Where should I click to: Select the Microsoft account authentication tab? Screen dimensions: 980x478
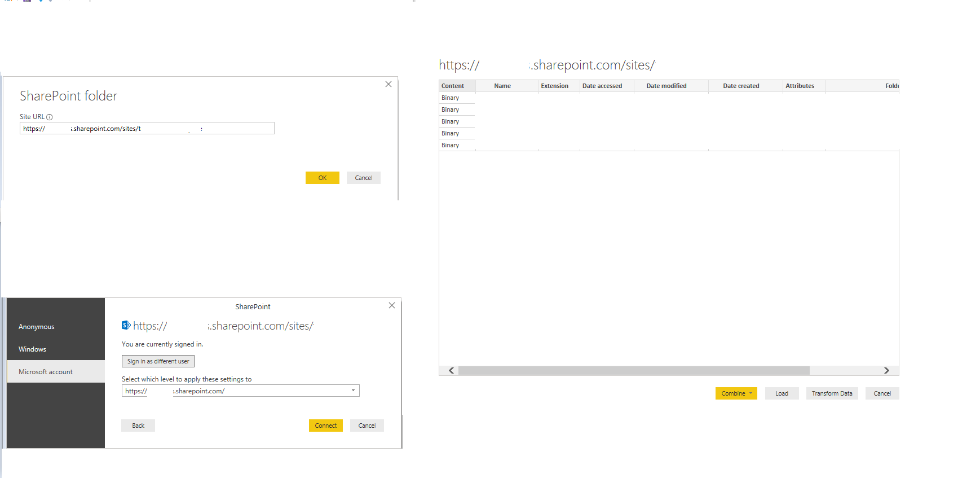tap(56, 372)
